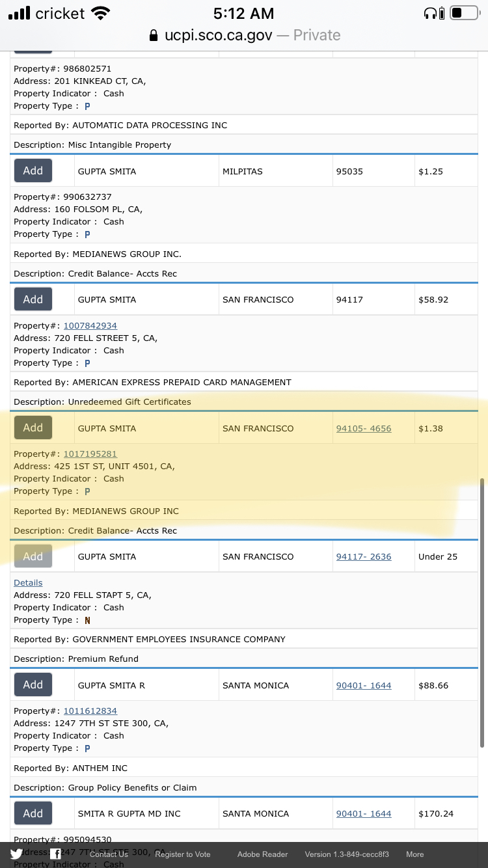
Task: Tap the battery icon in the status bar
Action: pos(464,13)
